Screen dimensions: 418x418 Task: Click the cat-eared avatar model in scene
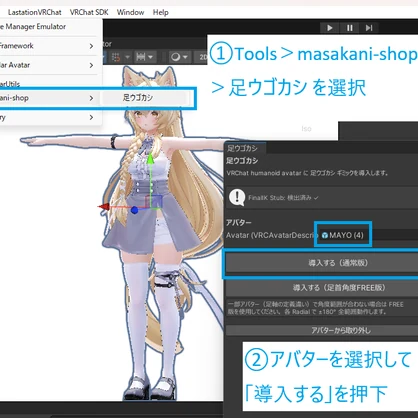pos(150,233)
